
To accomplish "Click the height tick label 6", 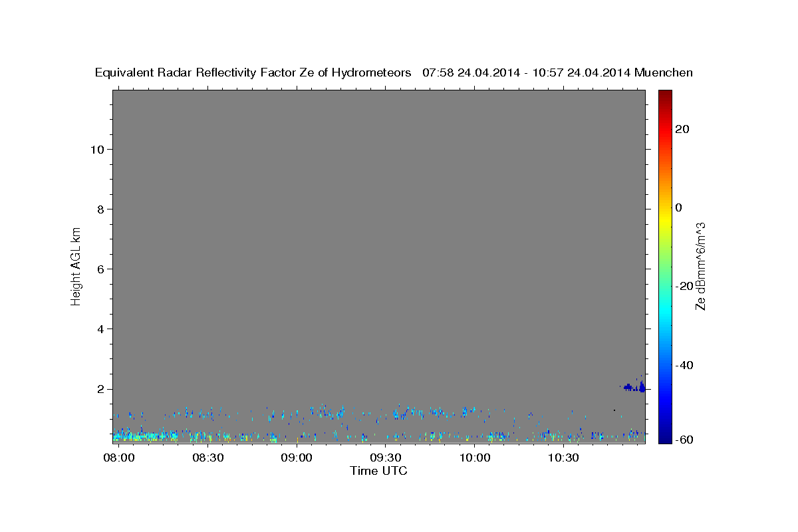I will (x=102, y=269).
